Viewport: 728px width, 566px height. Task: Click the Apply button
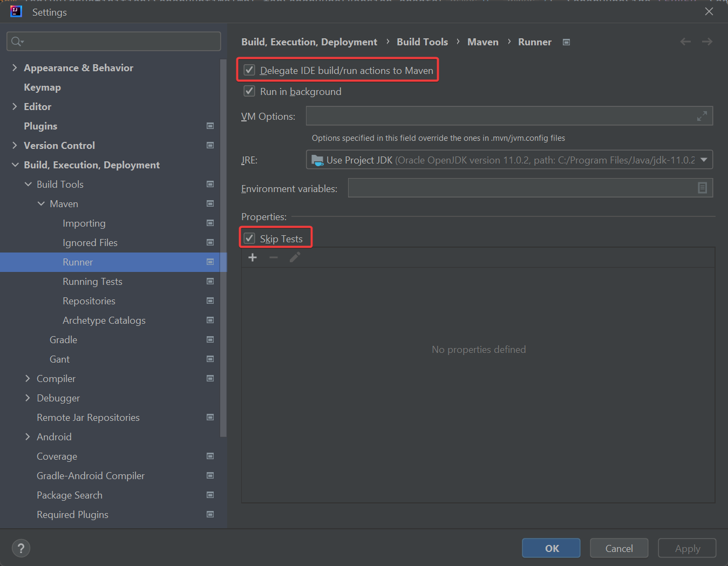point(687,548)
